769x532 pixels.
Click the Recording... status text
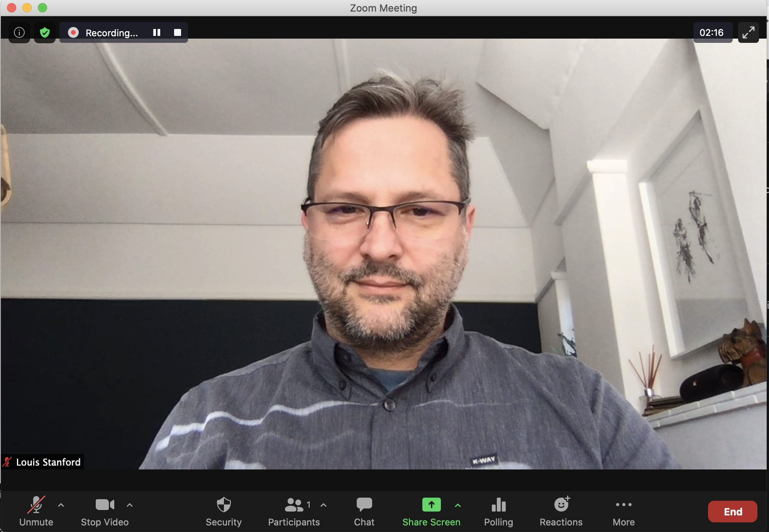pos(112,33)
